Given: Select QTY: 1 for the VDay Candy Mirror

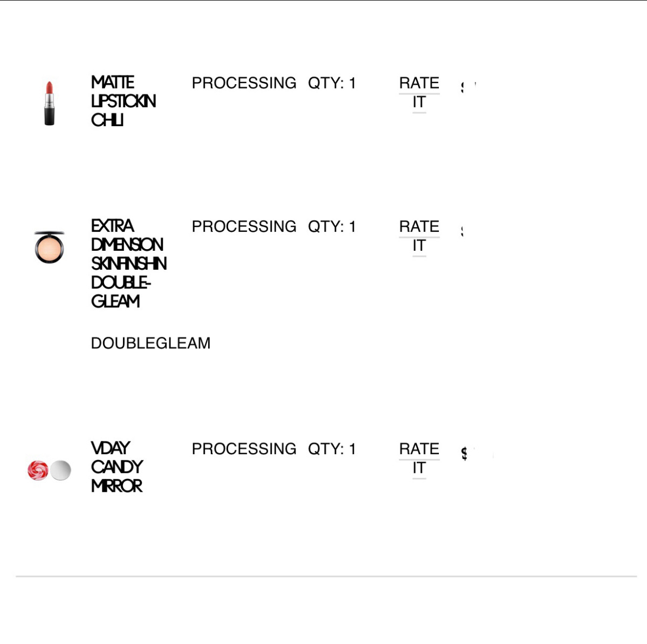Looking at the screenshot, I should point(332,449).
